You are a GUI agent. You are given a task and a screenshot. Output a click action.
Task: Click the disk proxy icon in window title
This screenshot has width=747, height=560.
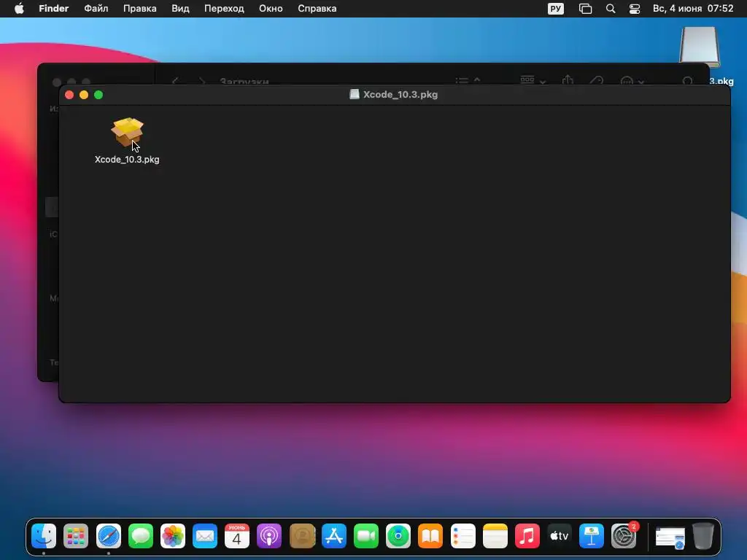click(355, 94)
